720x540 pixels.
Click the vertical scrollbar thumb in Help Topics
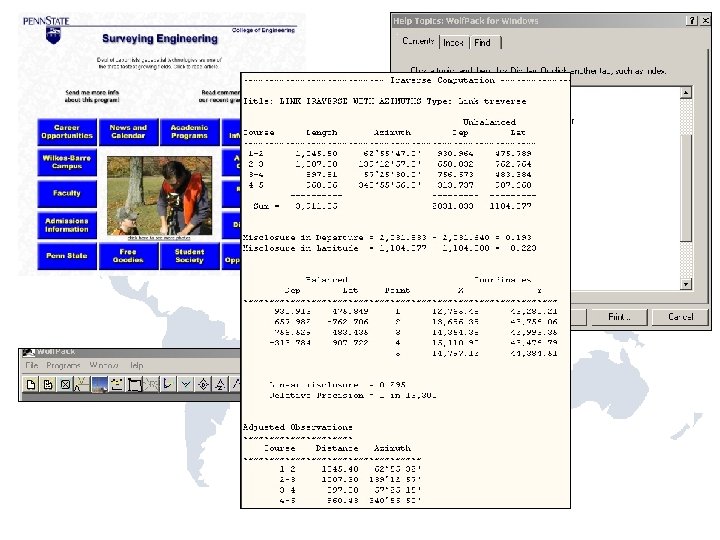pyautogui.click(x=686, y=188)
